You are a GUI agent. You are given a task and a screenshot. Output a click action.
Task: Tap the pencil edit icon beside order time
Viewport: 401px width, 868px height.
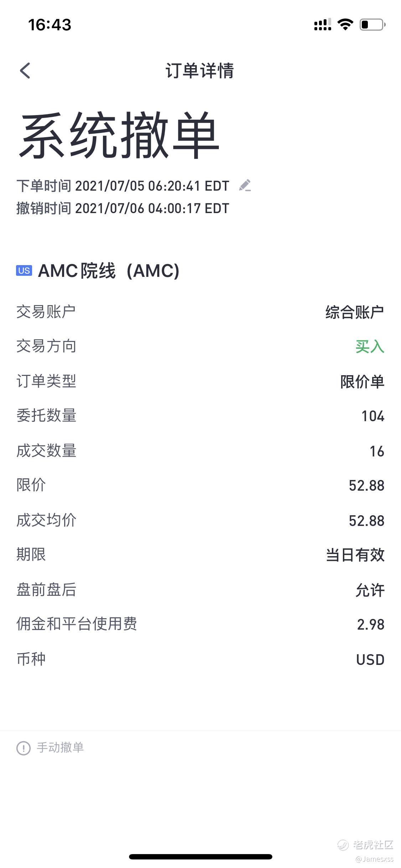click(x=245, y=185)
